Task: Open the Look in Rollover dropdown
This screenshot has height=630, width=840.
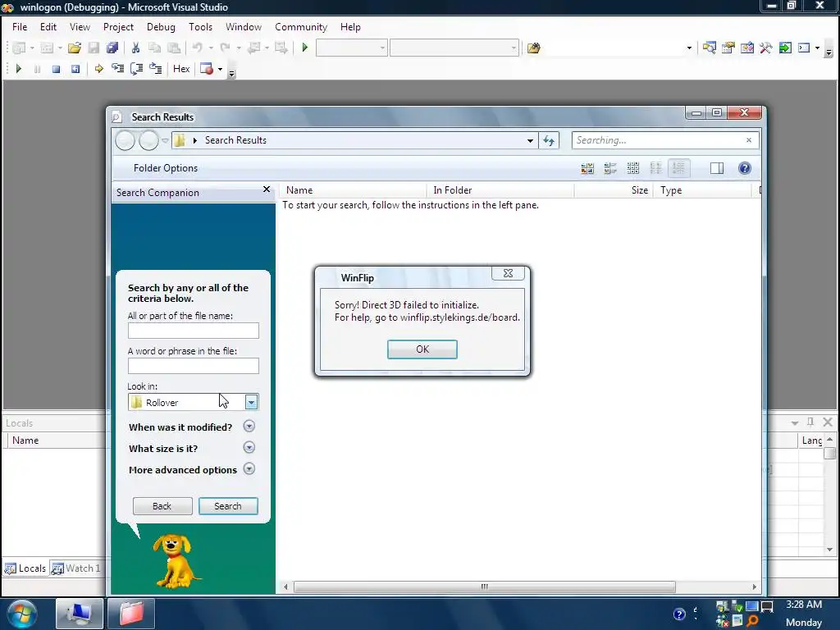Action: (251, 402)
